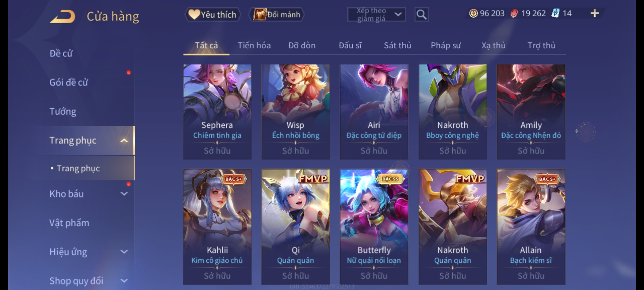The image size is (644, 290).
Task: Open Butterfly Nữ quái nổi loạn skin card
Action: tap(374, 227)
